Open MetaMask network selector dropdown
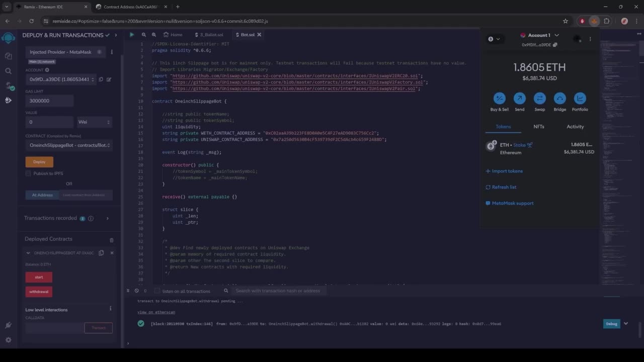 pyautogui.click(x=494, y=39)
